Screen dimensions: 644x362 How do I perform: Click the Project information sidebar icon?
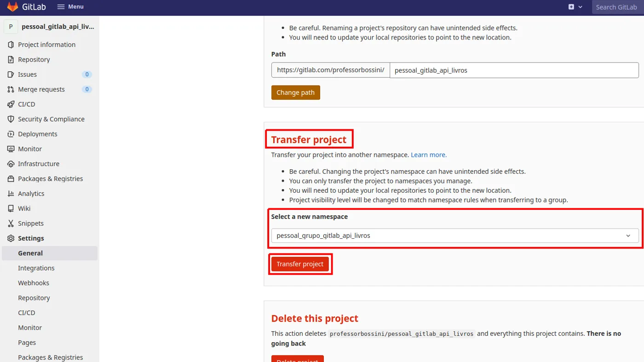[11, 45]
